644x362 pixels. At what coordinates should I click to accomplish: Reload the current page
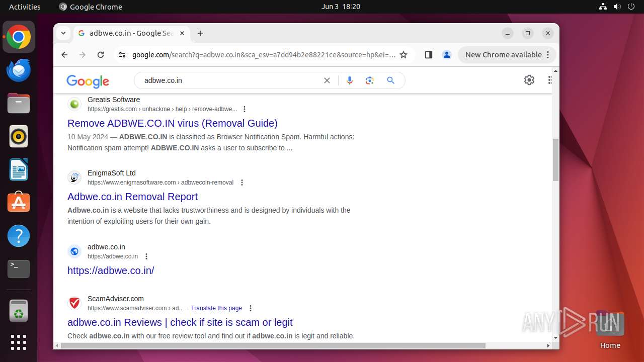pos(101,55)
